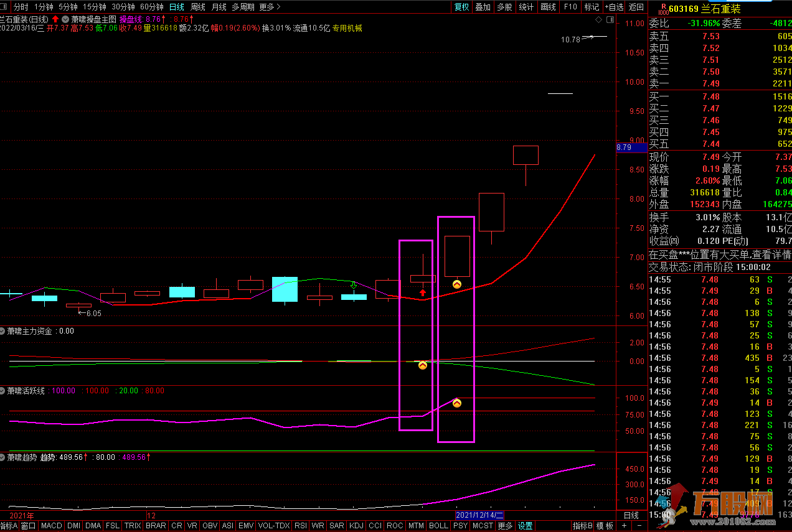Screen dimensions: 792x532
Task: Select the 指标B tab
Action: 582,526
